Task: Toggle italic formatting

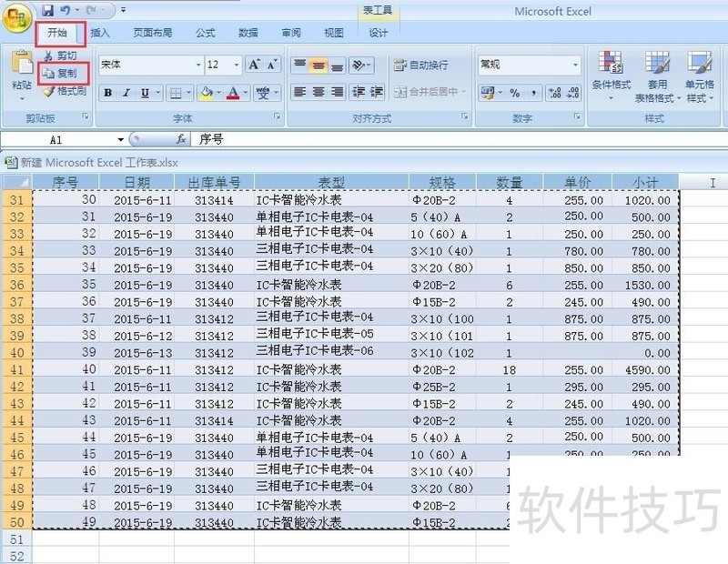Action: click(x=126, y=93)
